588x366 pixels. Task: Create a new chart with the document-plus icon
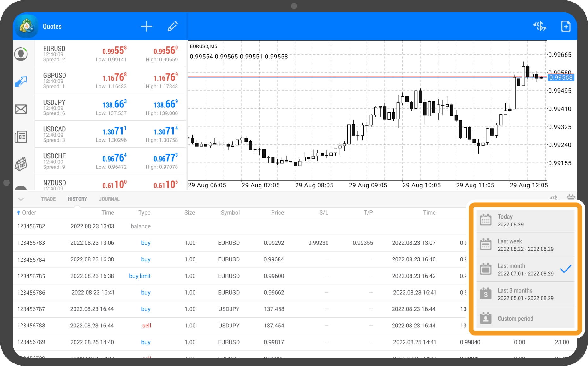(x=566, y=26)
